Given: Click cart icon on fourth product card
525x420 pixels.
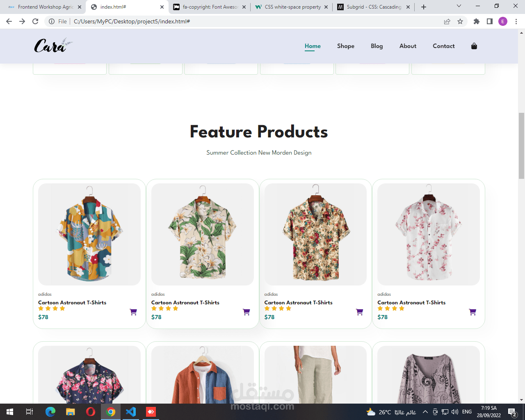Looking at the screenshot, I should (x=472, y=312).
